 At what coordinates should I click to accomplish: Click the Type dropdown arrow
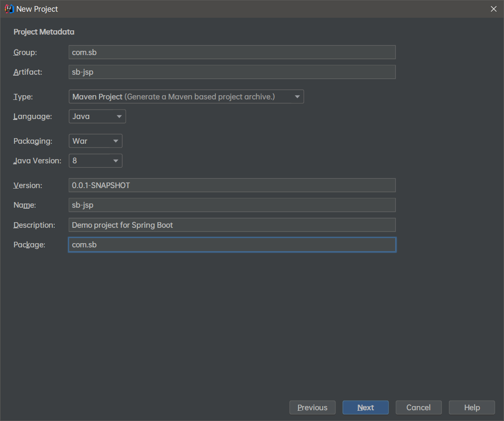(x=297, y=97)
